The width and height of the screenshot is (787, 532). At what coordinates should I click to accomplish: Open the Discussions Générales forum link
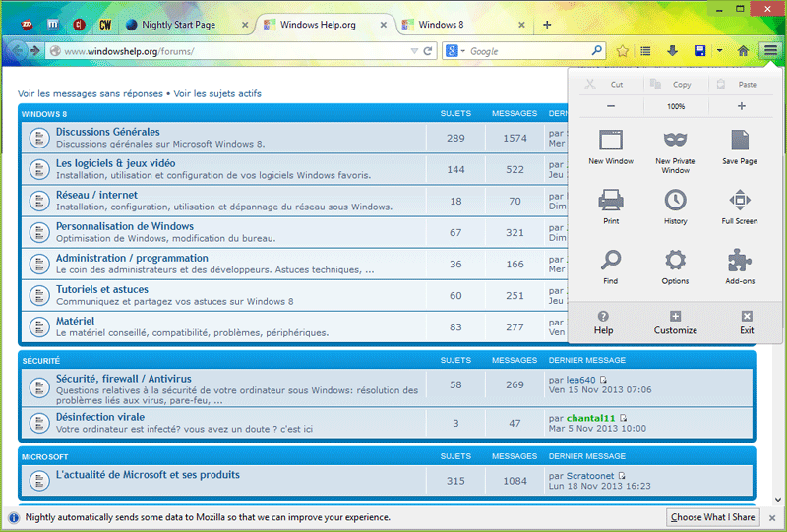click(x=107, y=132)
